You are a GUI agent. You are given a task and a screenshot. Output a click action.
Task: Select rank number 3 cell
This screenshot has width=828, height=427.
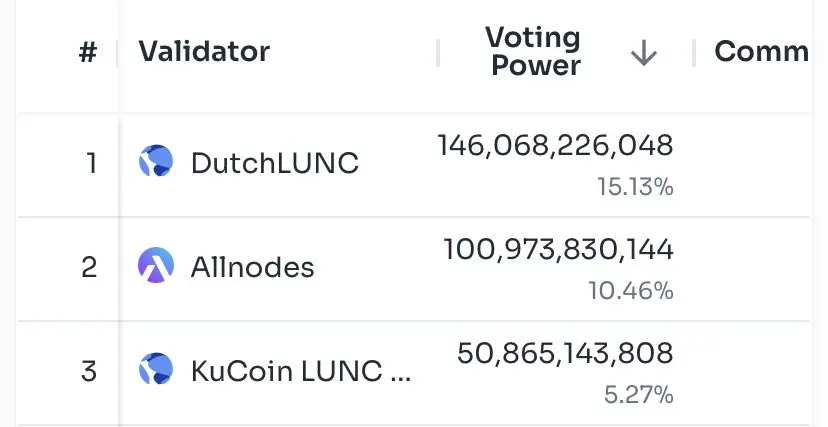(89, 371)
